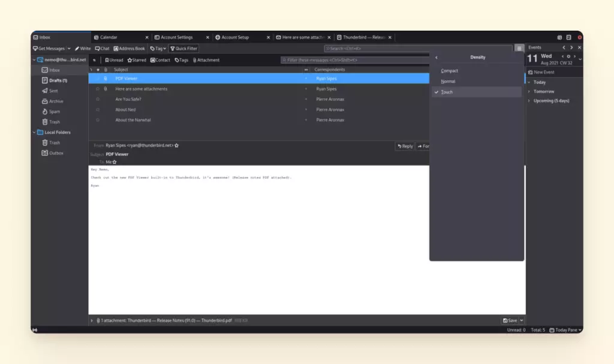This screenshot has width=614, height=364.
Task: Expand the Tomorrow events section
Action: click(x=529, y=92)
